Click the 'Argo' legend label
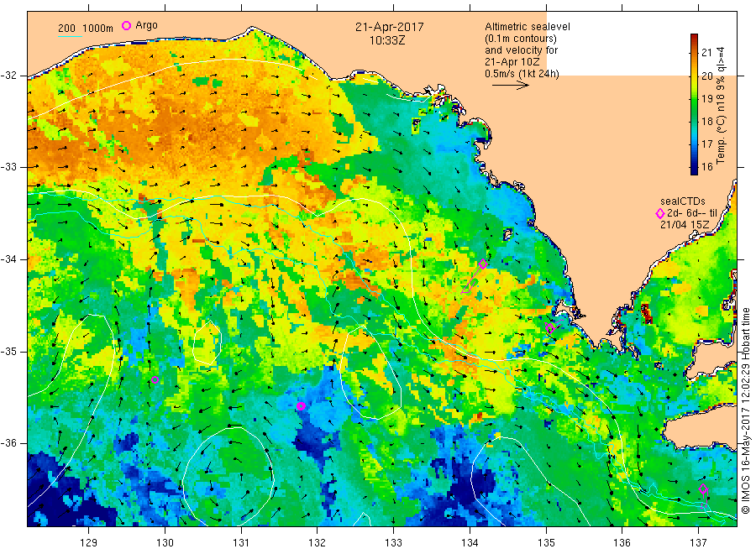This screenshot has width=756, height=554. 146,25
